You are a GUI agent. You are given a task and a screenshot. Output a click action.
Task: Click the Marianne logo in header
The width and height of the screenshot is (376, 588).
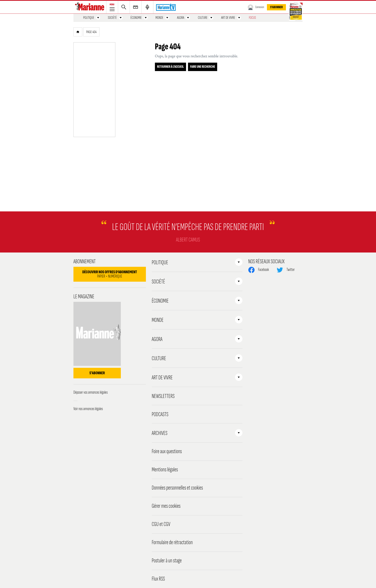(90, 7)
